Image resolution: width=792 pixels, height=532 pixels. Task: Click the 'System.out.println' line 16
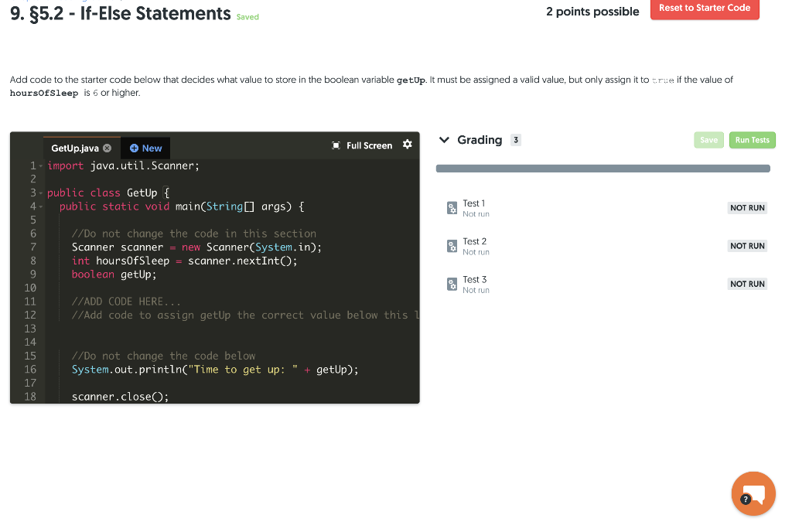pyautogui.click(x=215, y=370)
